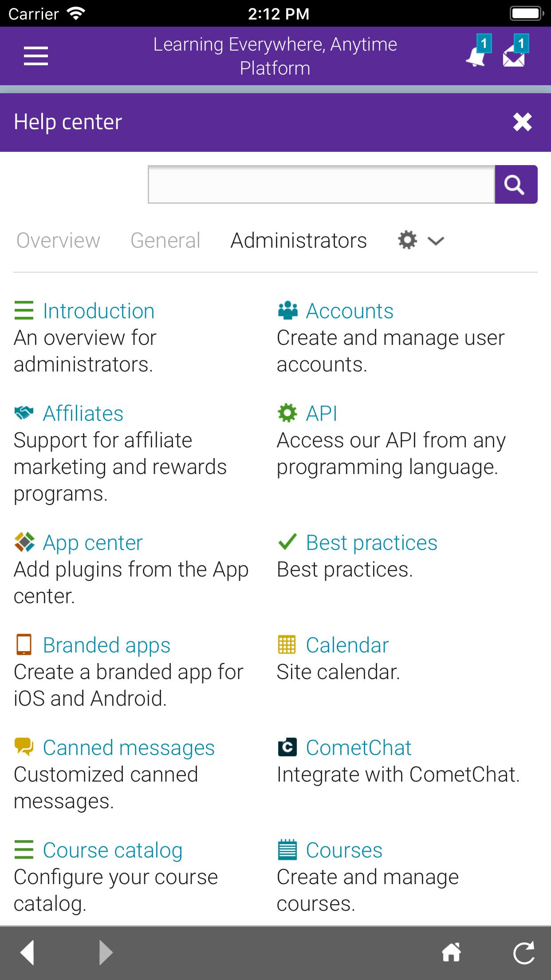Reload the page with refresh icon

pyautogui.click(x=523, y=952)
